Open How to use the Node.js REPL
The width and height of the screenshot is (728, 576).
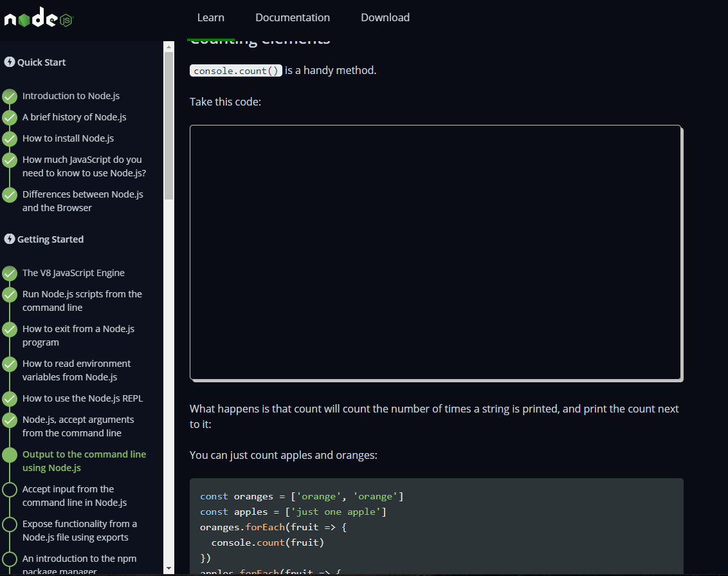point(83,398)
